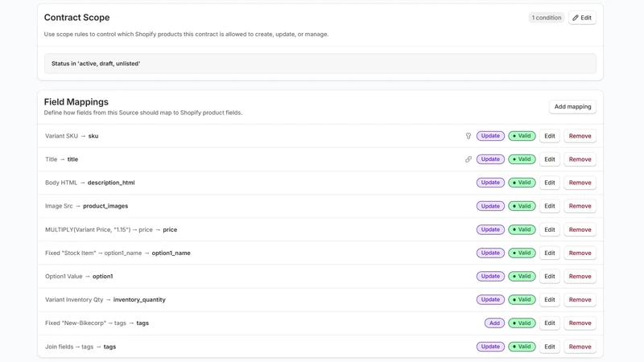
Task: Click the "Option1 Value" source text
Action: pyautogui.click(x=64, y=277)
